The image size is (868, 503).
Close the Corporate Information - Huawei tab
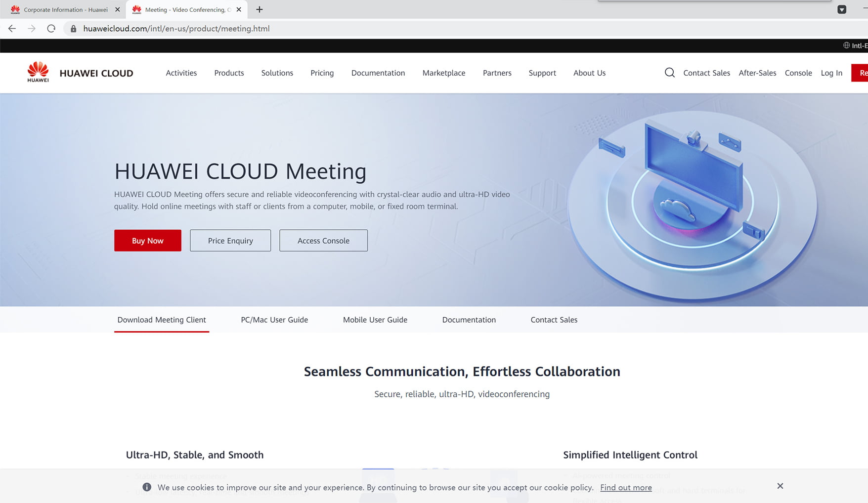coord(118,9)
